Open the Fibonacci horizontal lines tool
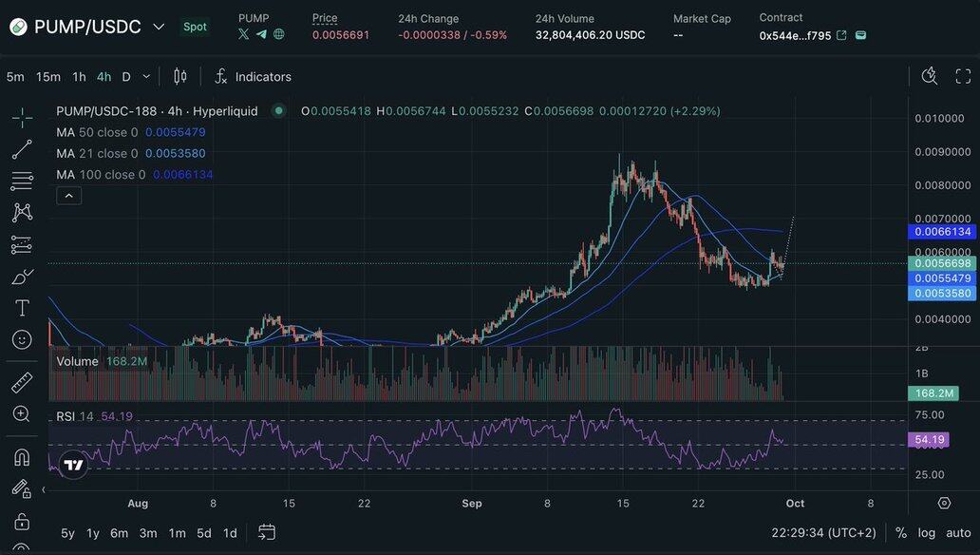 (22, 181)
